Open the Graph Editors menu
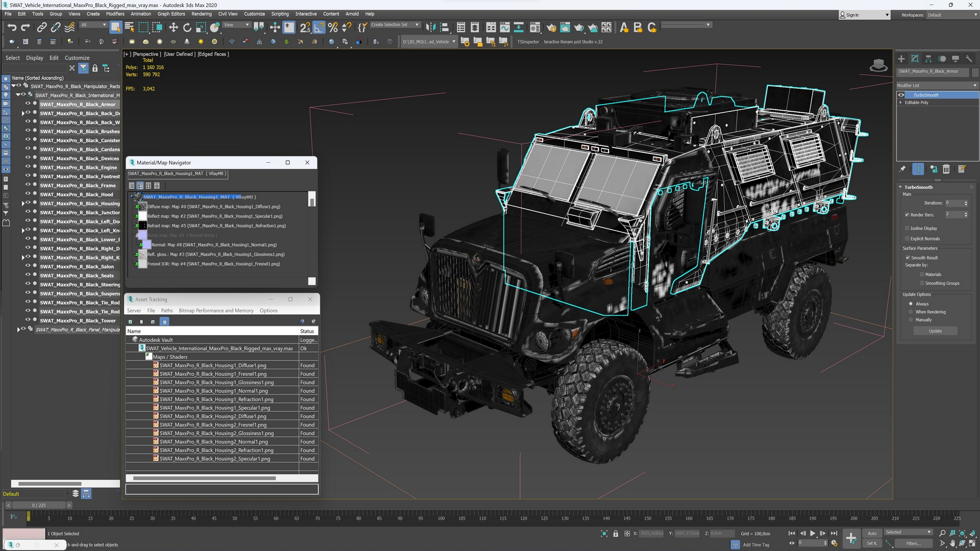Screen dimensions: 980x551 point(171,14)
